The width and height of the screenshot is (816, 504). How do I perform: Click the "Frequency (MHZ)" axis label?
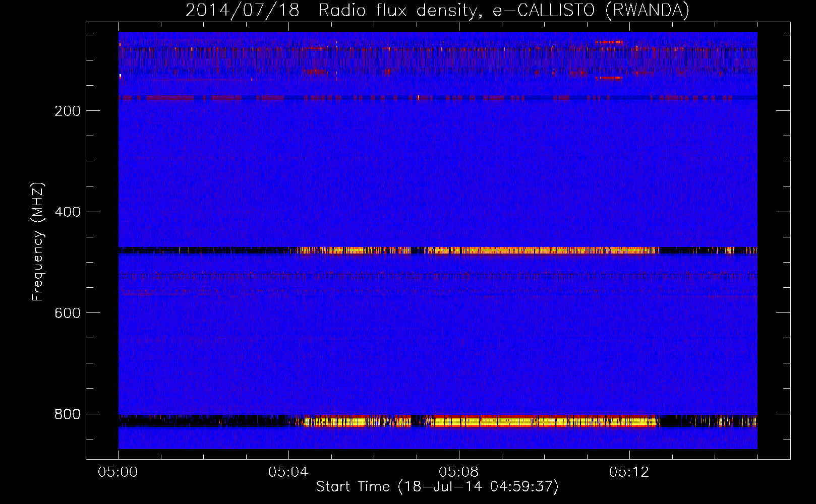click(38, 242)
